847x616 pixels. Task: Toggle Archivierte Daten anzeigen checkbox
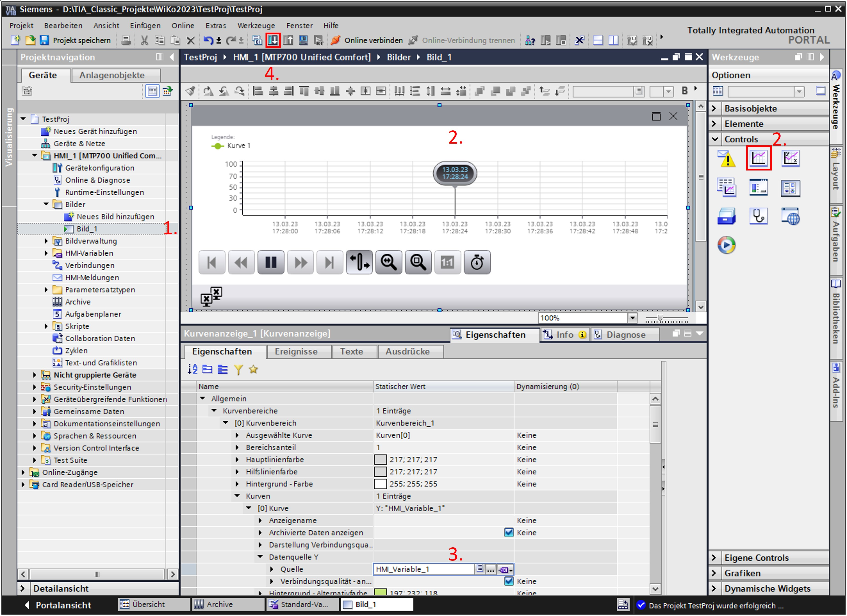pyautogui.click(x=509, y=532)
